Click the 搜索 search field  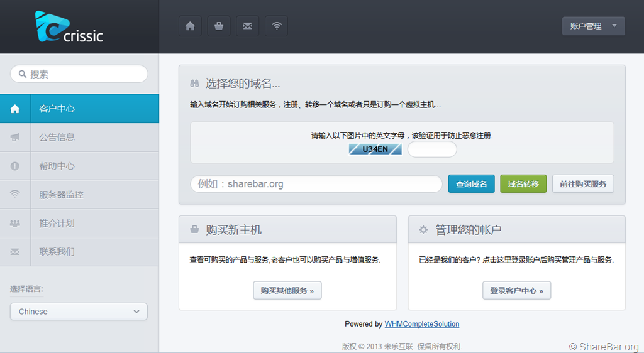(x=79, y=74)
